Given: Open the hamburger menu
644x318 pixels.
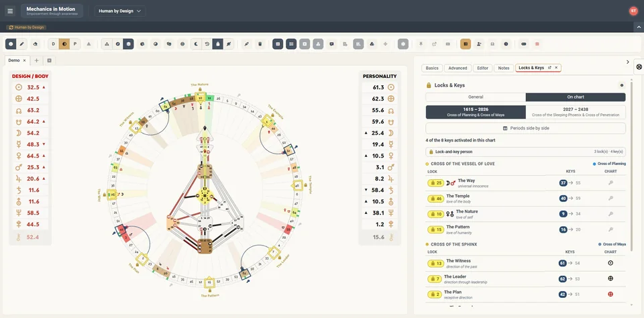Looking at the screenshot, I should [x=10, y=11].
